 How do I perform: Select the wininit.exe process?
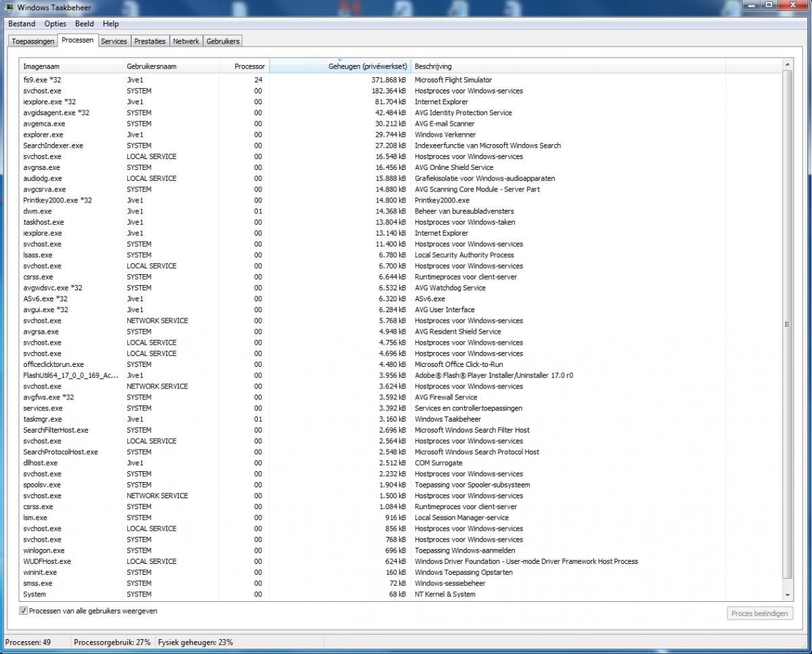401,572
